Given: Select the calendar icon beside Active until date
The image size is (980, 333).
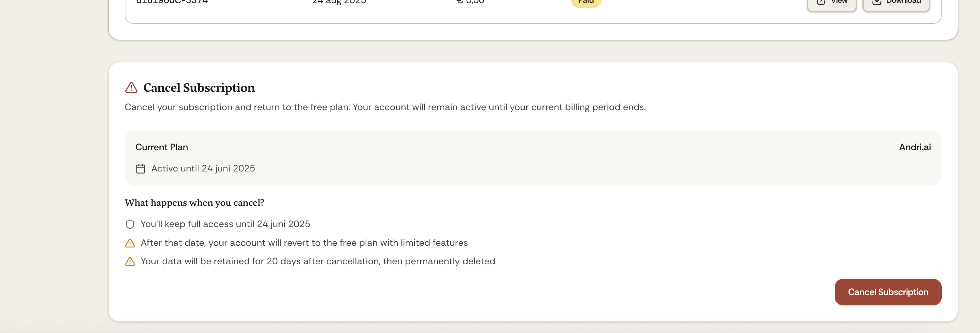Looking at the screenshot, I should tap(140, 169).
